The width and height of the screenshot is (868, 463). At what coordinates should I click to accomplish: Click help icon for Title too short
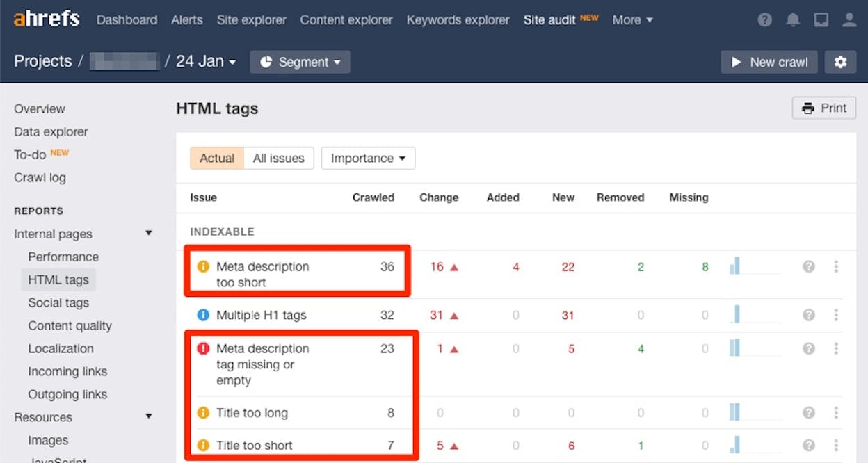tap(809, 446)
